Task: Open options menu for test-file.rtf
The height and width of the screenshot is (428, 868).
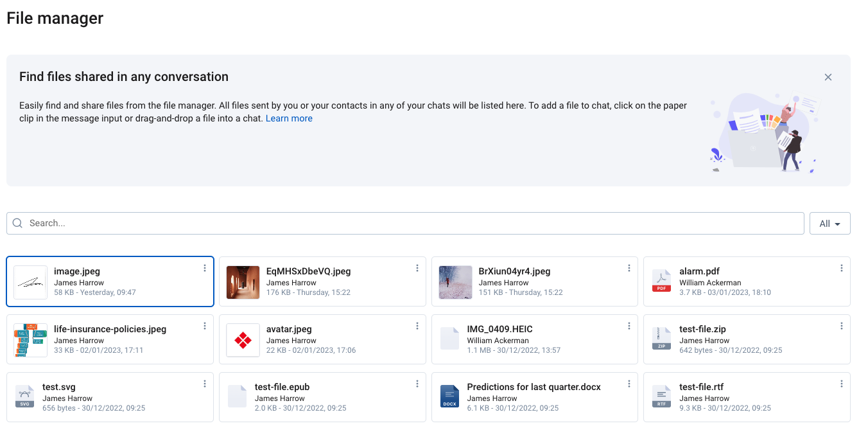Action: (x=842, y=384)
